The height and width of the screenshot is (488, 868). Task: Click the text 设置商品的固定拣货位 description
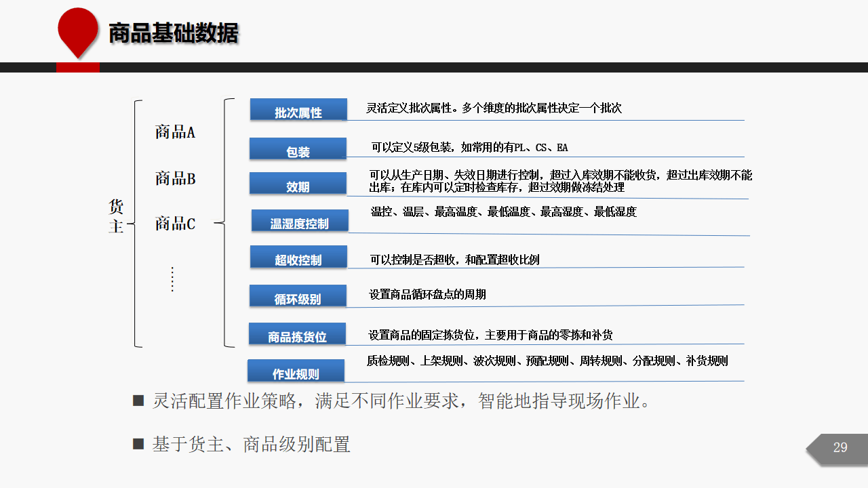pos(490,335)
